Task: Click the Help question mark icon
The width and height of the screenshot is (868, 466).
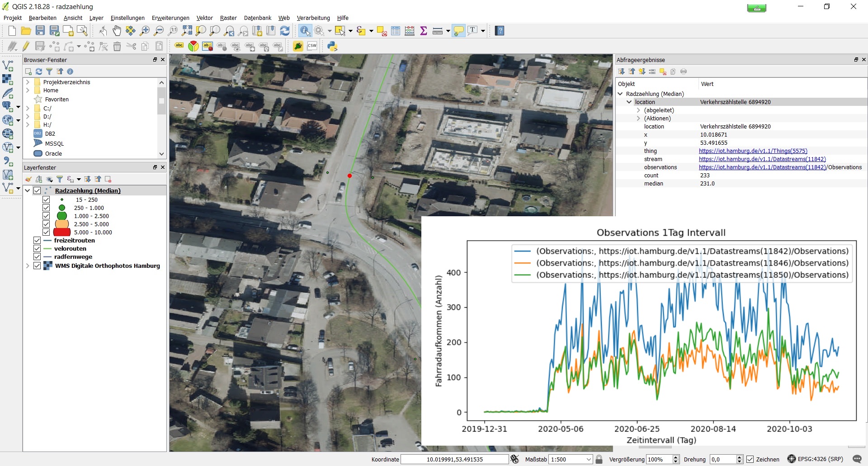Action: coord(500,31)
